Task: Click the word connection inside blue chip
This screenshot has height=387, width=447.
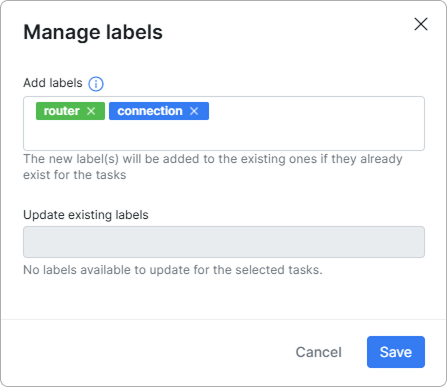Action: [150, 111]
